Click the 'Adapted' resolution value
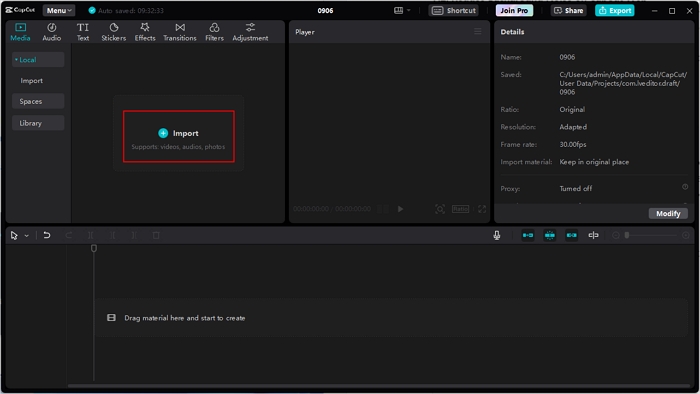The image size is (700, 394). point(573,127)
